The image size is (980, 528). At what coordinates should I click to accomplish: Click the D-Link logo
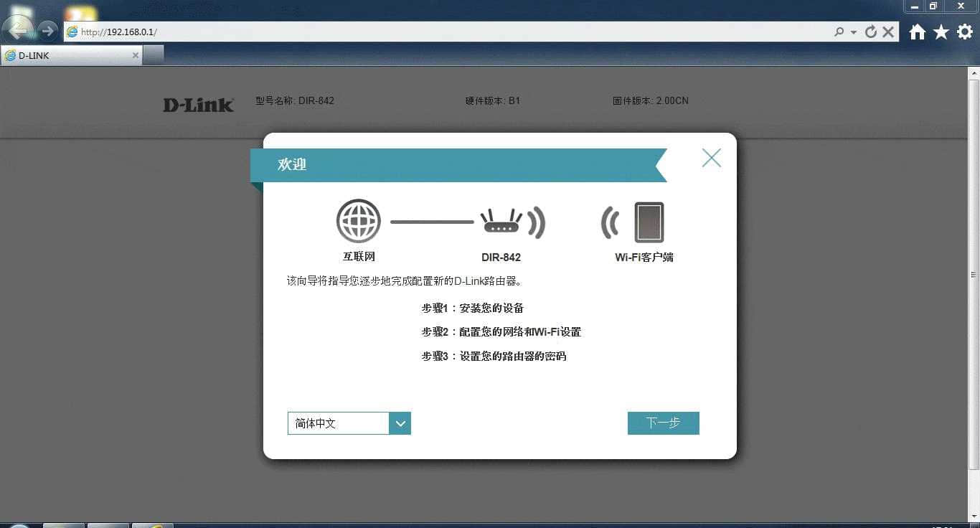coord(198,105)
